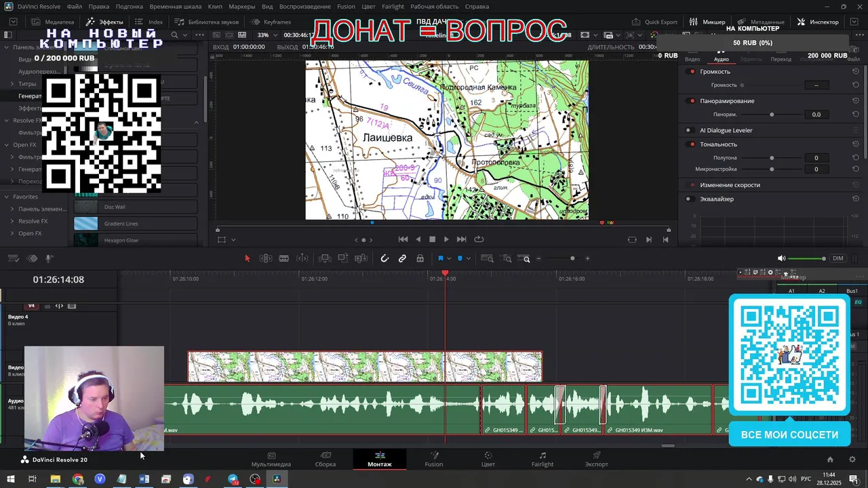Toggle the DIM audio button
Image resolution: width=868 pixels, height=488 pixels.
point(838,258)
